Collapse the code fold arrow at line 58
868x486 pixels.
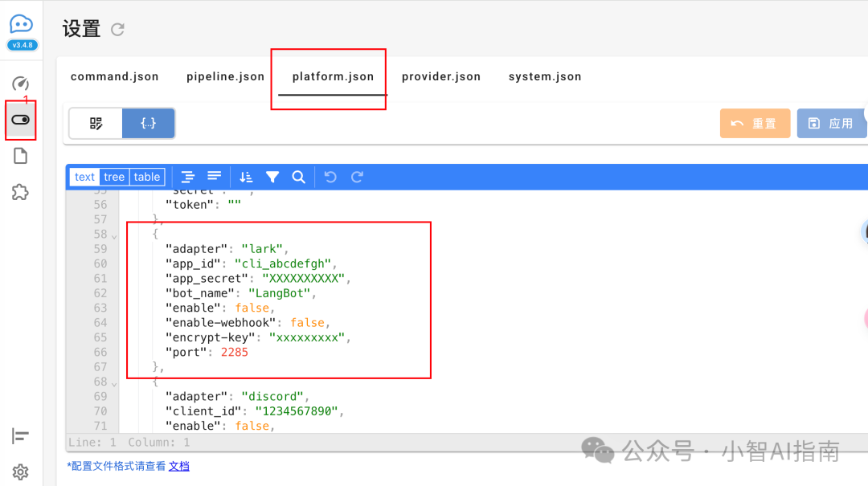click(x=113, y=235)
